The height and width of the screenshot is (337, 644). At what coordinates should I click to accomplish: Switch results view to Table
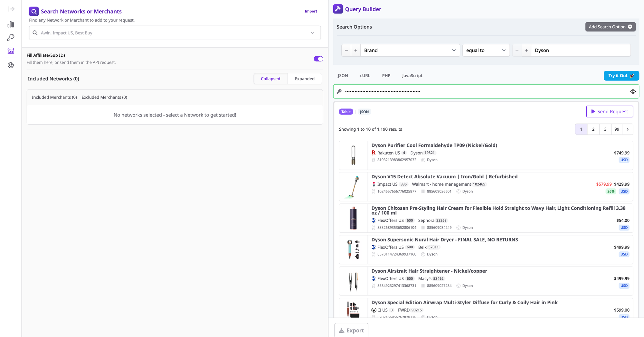[x=346, y=112]
